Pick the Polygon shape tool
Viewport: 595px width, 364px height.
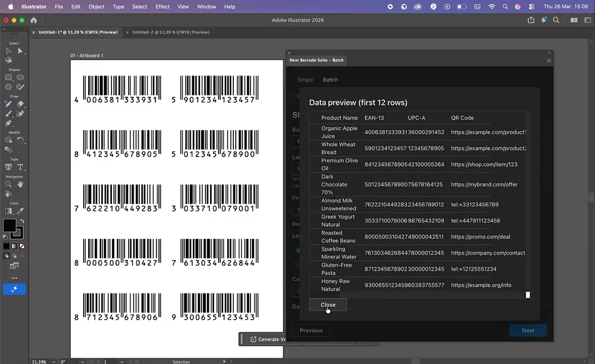tap(8, 87)
